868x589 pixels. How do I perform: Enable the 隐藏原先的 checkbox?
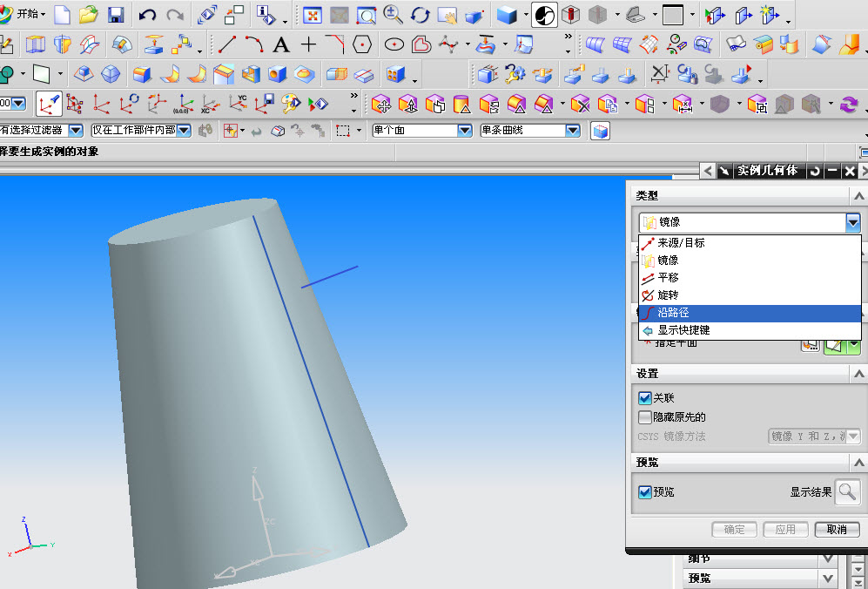644,416
